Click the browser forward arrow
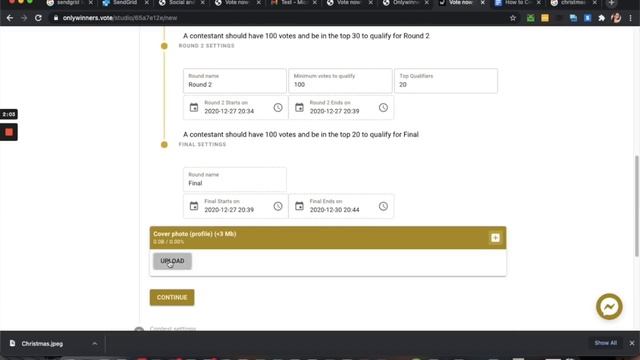Screen dimensions: 640x360 (24, 18)
